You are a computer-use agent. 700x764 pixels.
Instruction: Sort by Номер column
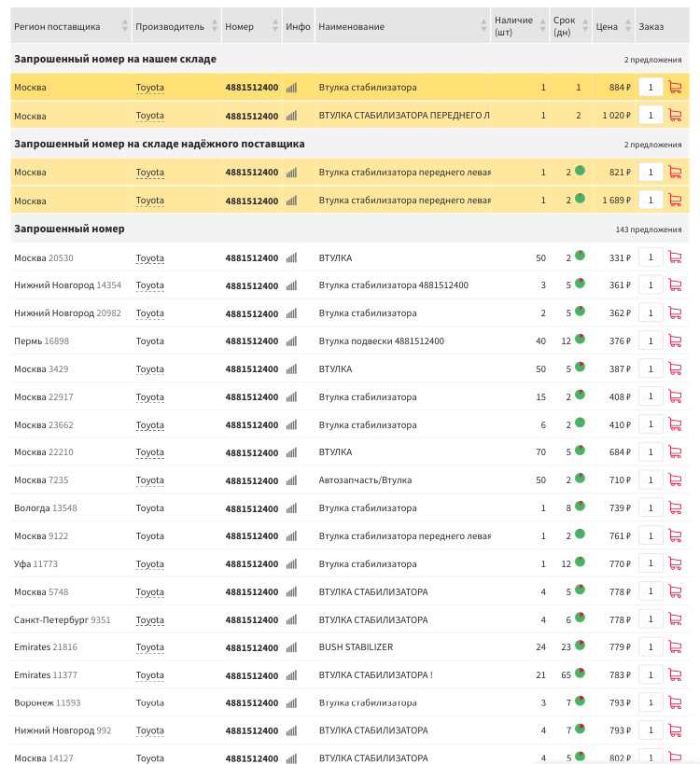275,26
